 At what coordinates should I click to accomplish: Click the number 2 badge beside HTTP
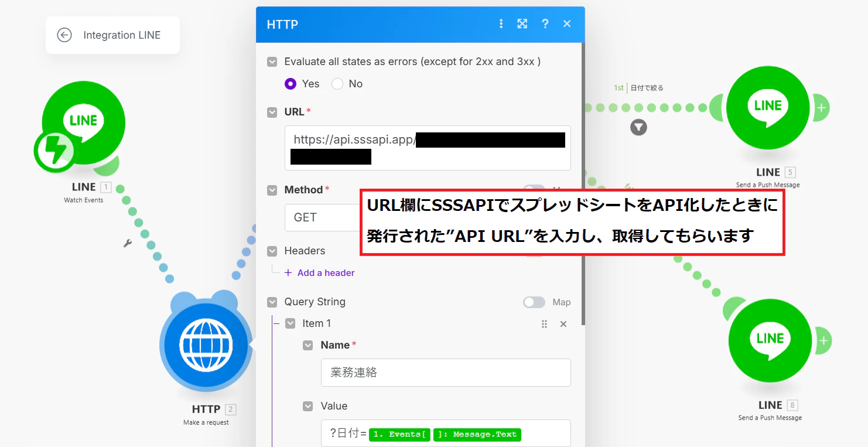[231, 410]
